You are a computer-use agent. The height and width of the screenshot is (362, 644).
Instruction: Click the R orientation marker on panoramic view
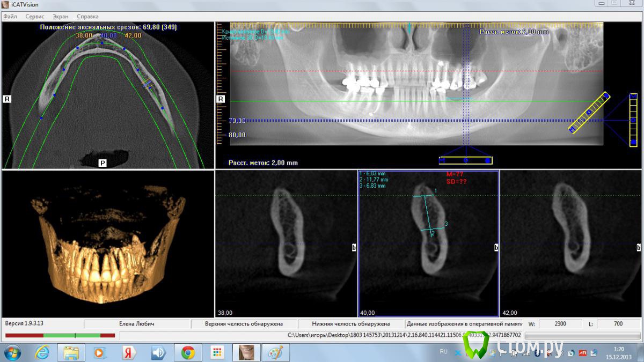click(220, 99)
